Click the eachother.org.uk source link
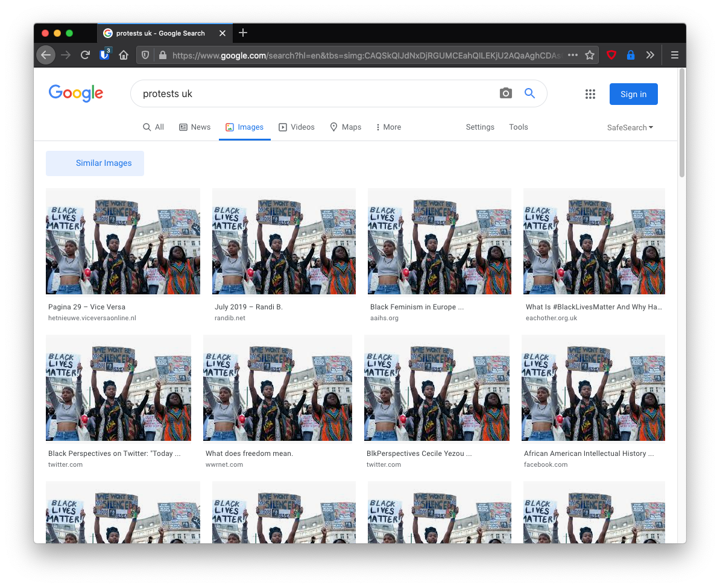Viewport: 720px width, 588px height. 551,318
